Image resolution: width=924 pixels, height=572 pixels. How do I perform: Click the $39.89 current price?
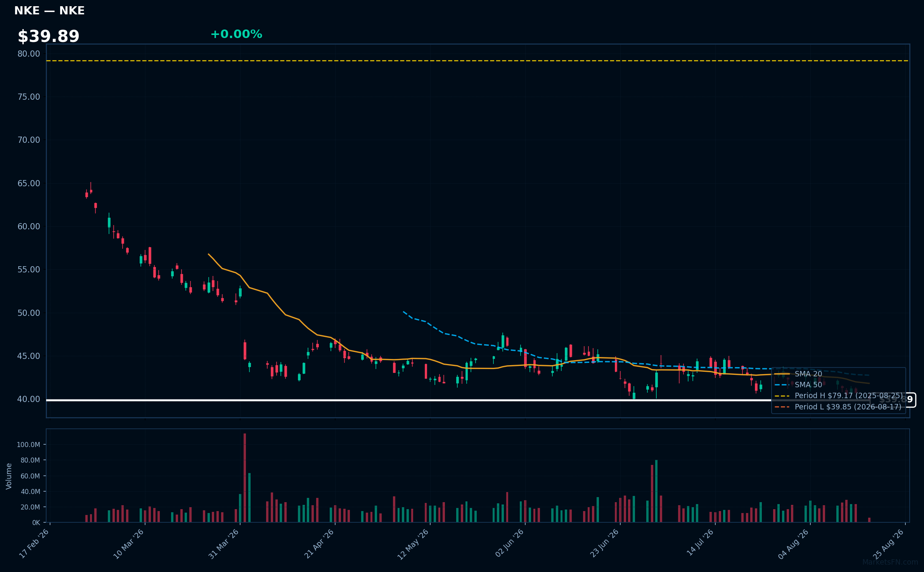[x=48, y=36]
